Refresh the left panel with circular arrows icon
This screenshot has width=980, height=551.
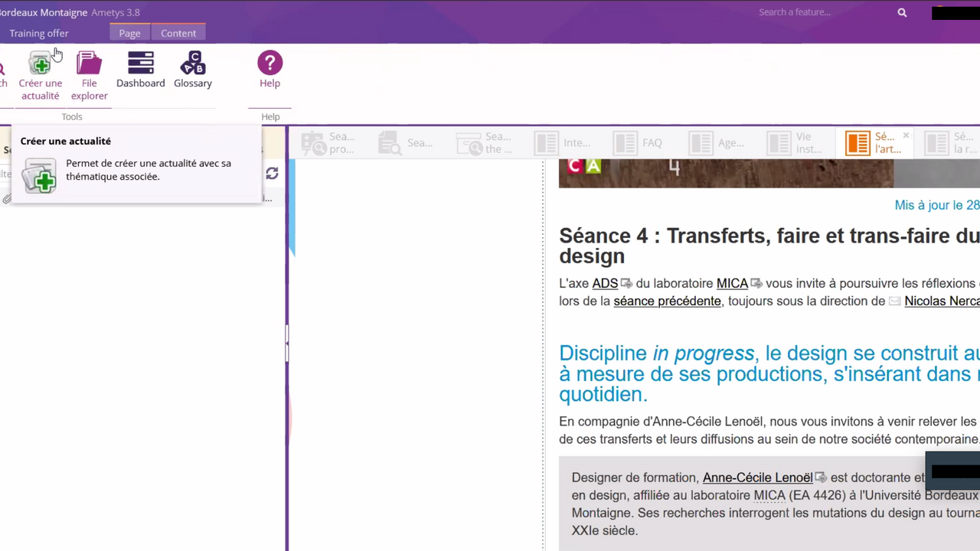click(x=272, y=174)
